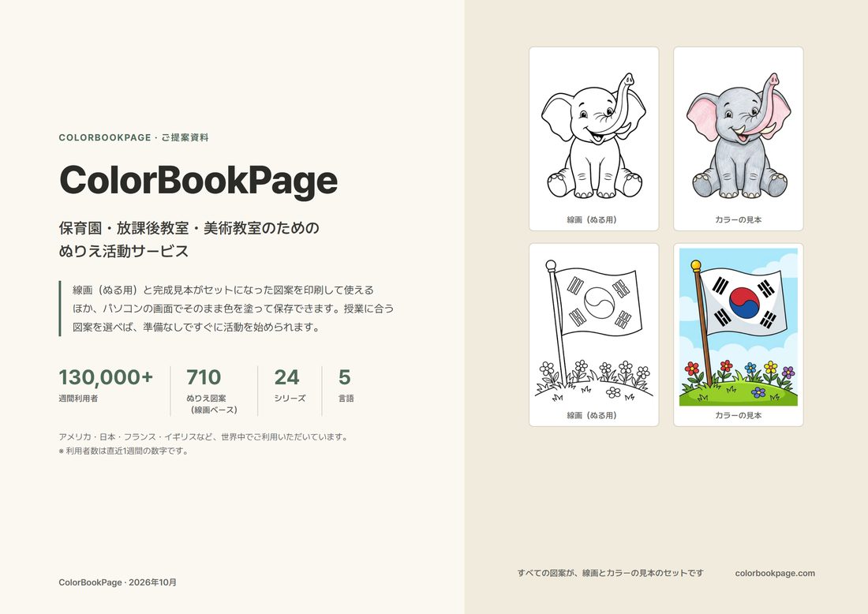Click the subtitle 保育園・放課後教室・美術教室のための

pyautogui.click(x=189, y=228)
